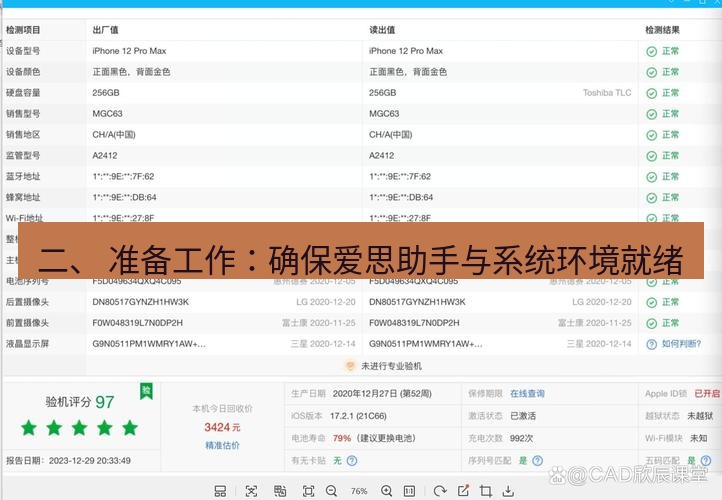This screenshot has height=500, width=722.
Task: Click the image translate icon in bottom toolbar
Action: (280, 491)
